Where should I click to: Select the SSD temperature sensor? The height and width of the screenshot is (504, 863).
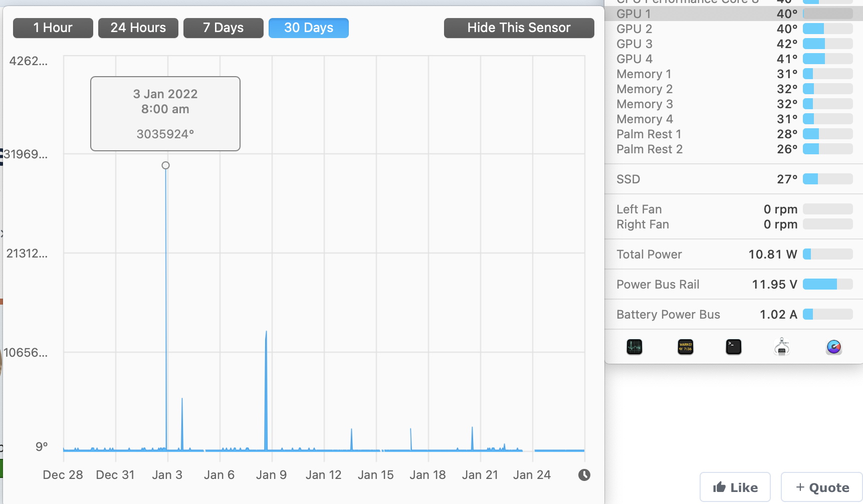pyautogui.click(x=734, y=179)
